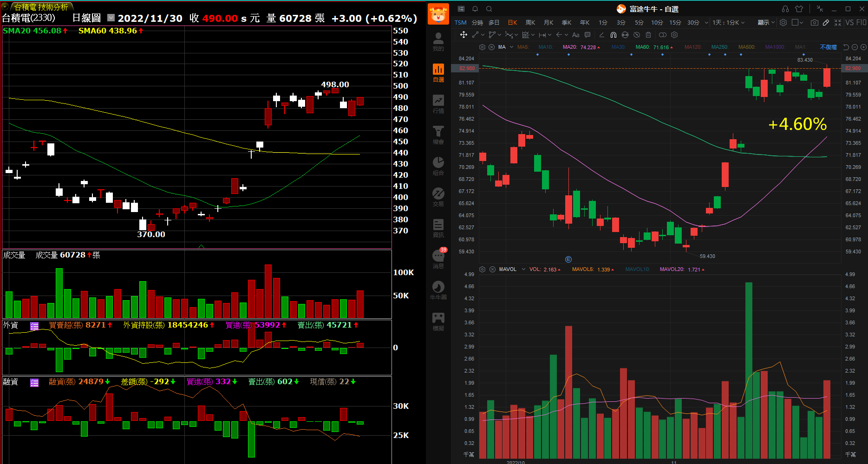Remove MAVOL indicator with the X circle icon

click(492, 269)
